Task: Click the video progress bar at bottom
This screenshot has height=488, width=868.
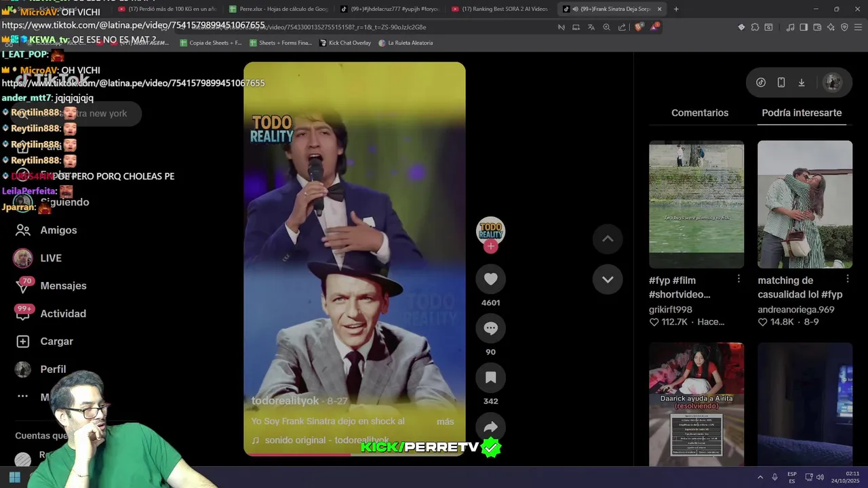Action: pyautogui.click(x=355, y=454)
